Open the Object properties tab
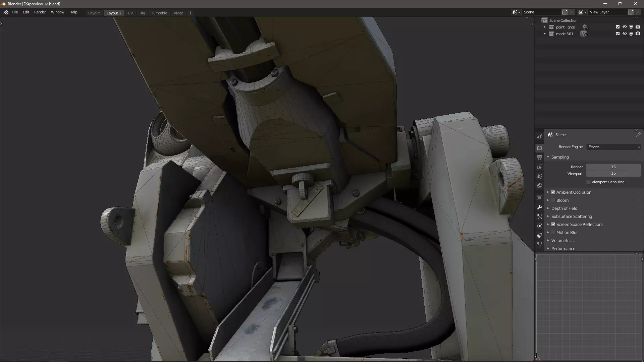The width and height of the screenshot is (644, 362). 540,198
